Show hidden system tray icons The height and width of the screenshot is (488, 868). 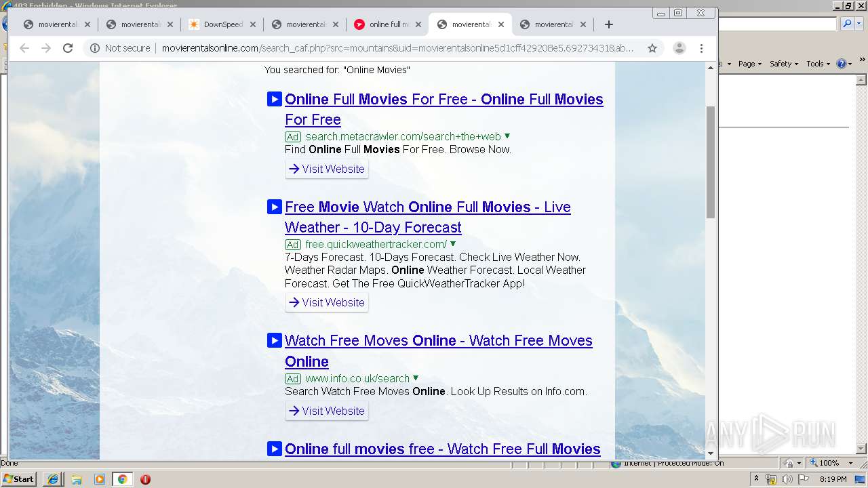756,479
